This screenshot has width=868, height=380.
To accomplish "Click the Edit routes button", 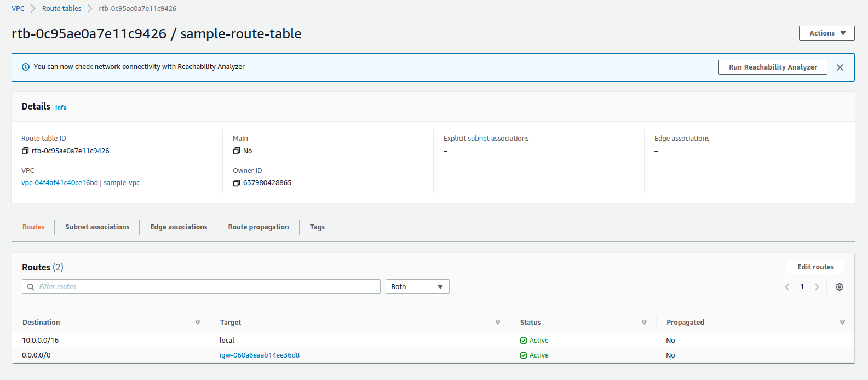I will [x=815, y=267].
